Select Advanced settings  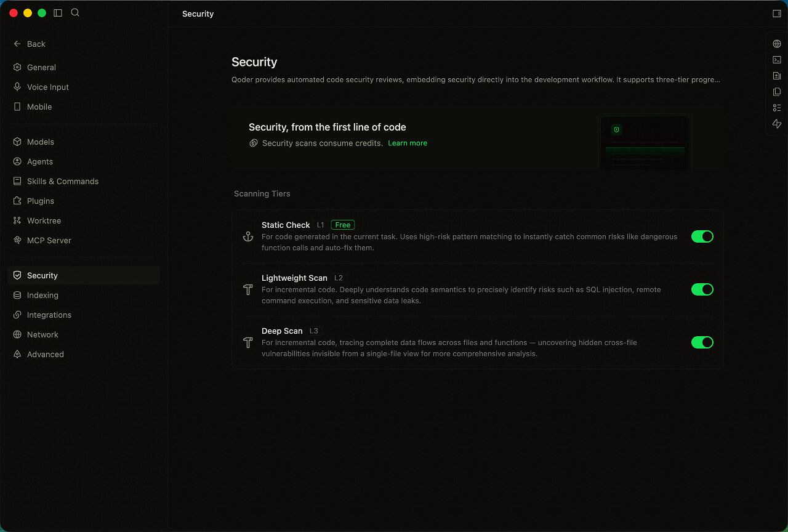(84, 354)
